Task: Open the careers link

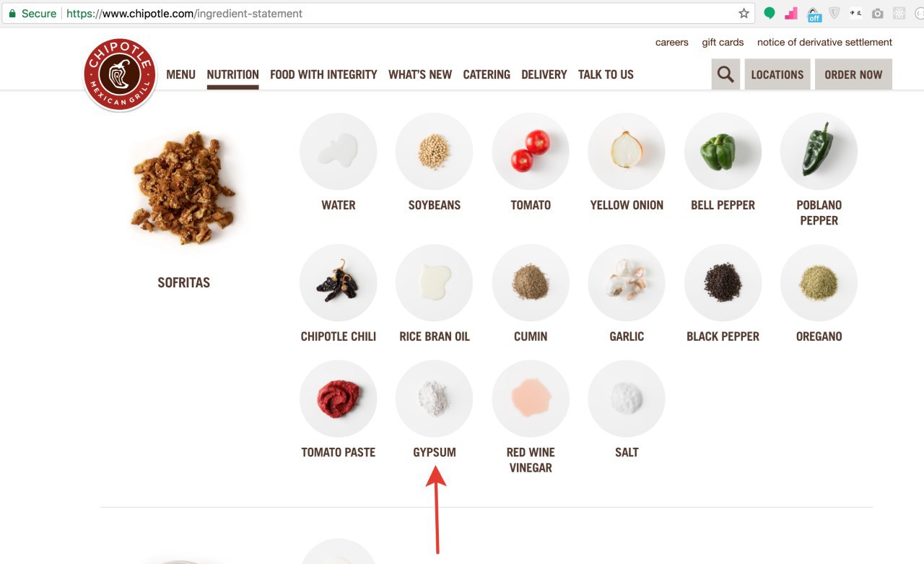Action: [x=672, y=43]
